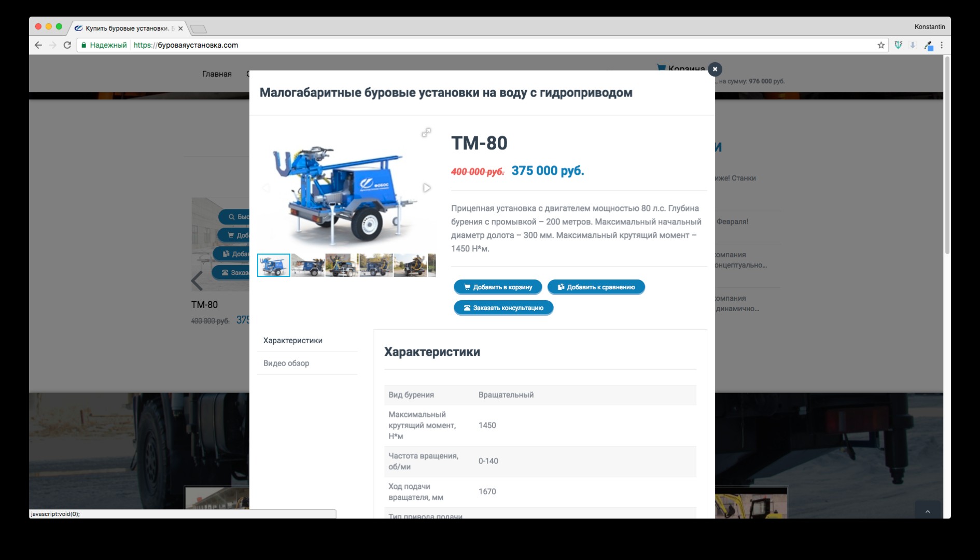This screenshot has width=980, height=560.
Task: Select the third gallery thumbnail
Action: click(x=342, y=265)
